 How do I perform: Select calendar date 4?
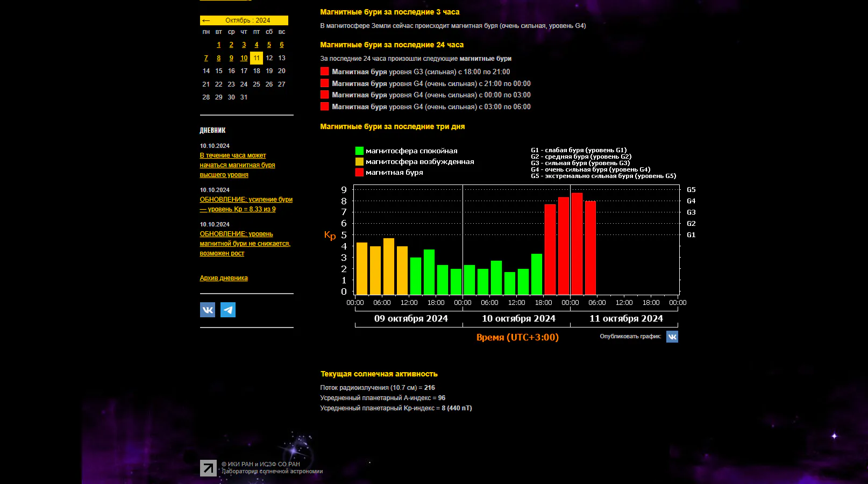point(257,45)
